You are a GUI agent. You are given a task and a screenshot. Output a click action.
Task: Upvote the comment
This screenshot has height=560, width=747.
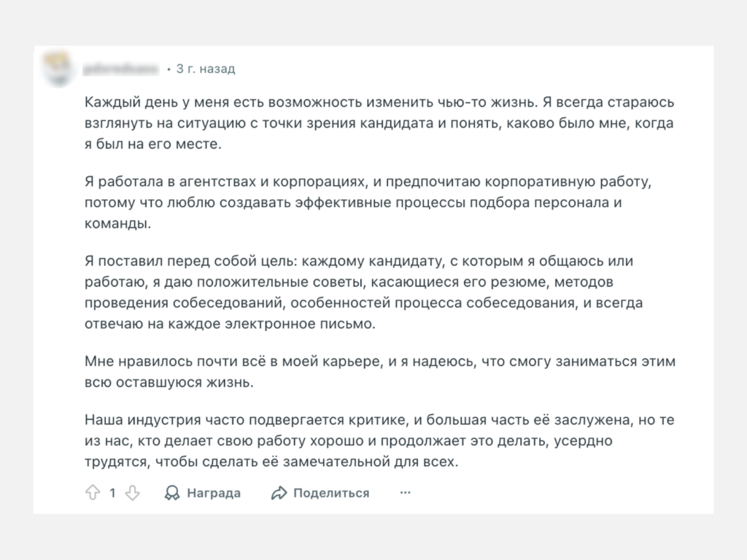tap(92, 493)
